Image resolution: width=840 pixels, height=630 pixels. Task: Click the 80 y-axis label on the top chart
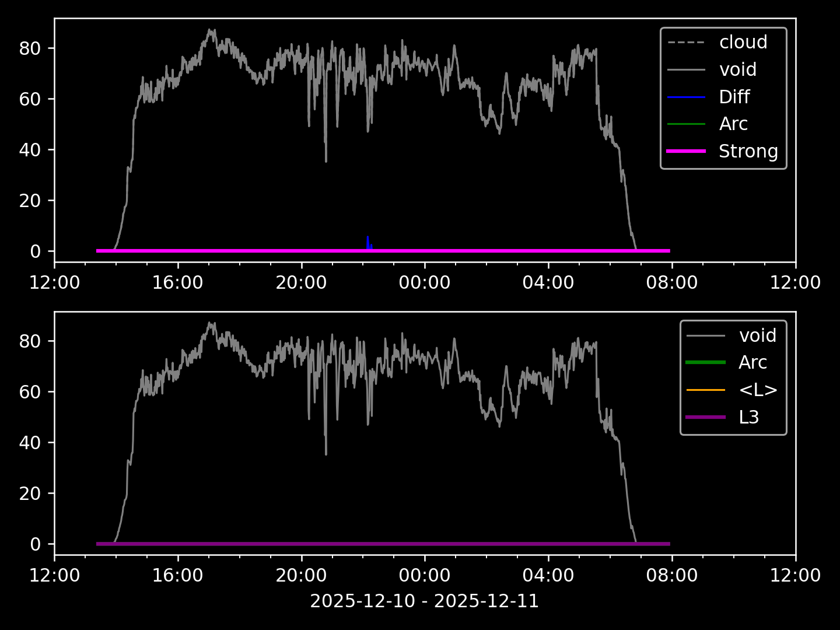click(29, 48)
